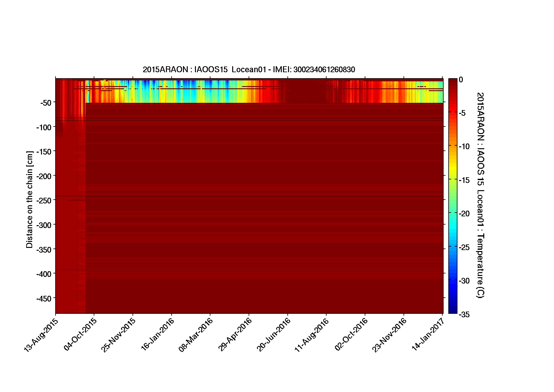Click the 16-Jan-2016 date label
This screenshot has width=554, height=392.
click(157, 335)
